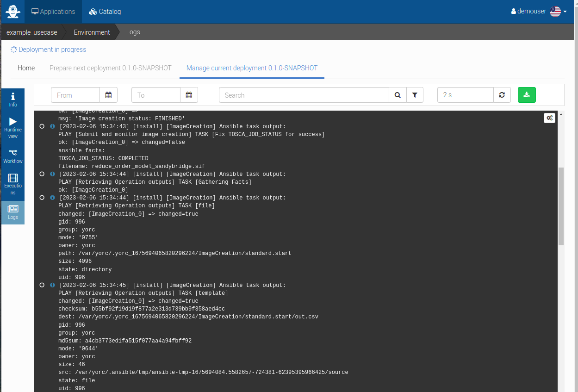The image size is (578, 392).
Task: Select circle marker of TASK [file] log entry
Action: (x=42, y=198)
